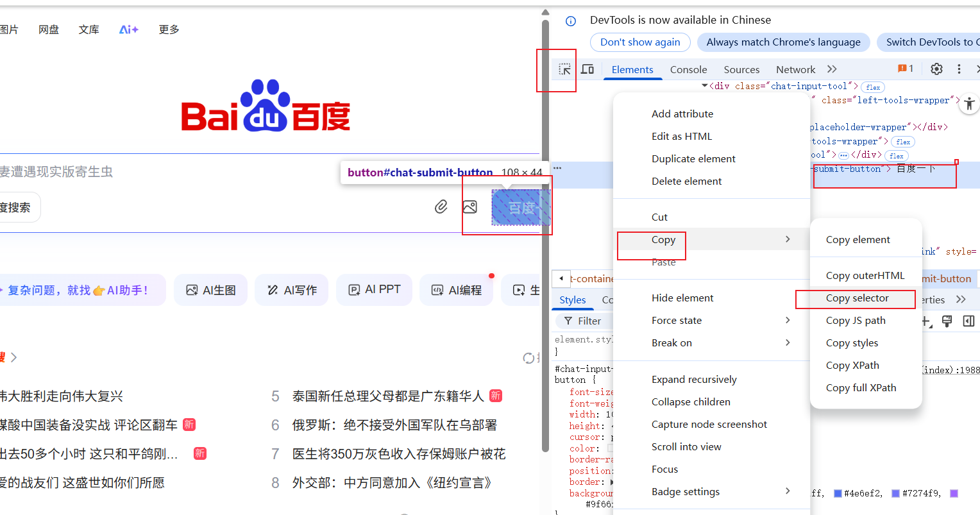
Task: Expand more style pane tabs chevron
Action: (x=961, y=300)
